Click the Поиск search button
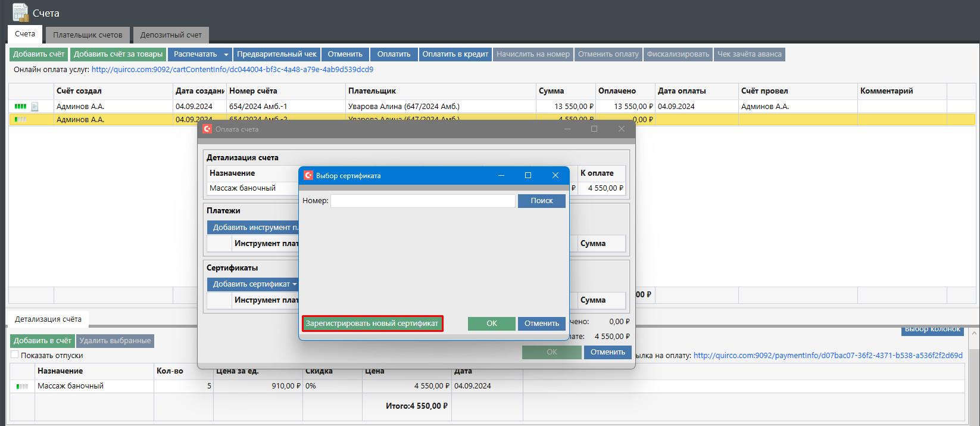 541,201
